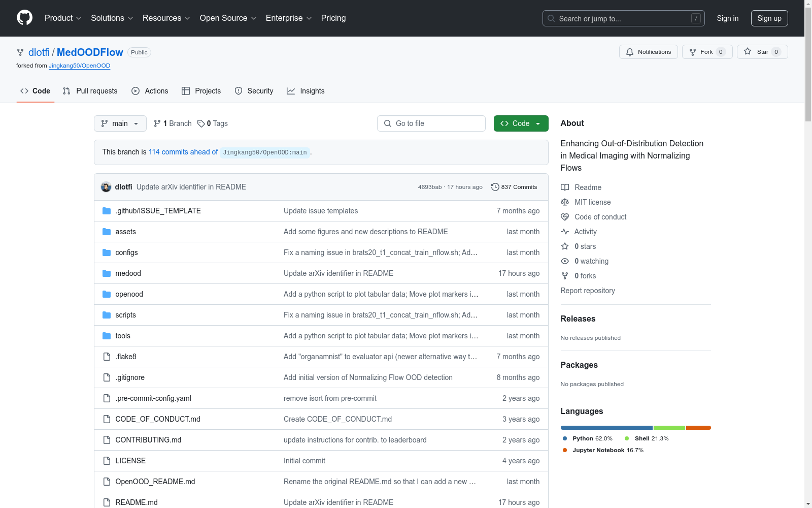Open the Product dropdown menu

click(x=63, y=18)
